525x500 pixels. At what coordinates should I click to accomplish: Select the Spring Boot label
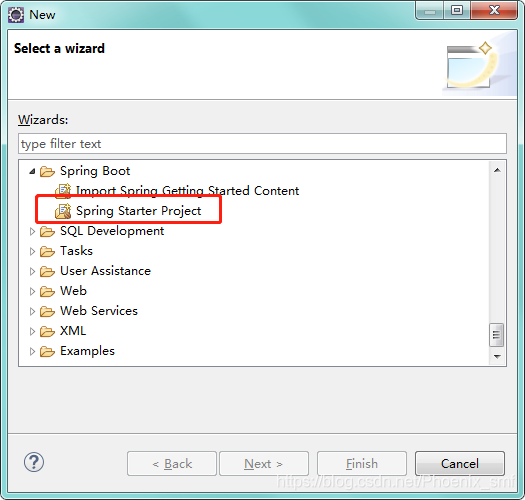point(95,171)
